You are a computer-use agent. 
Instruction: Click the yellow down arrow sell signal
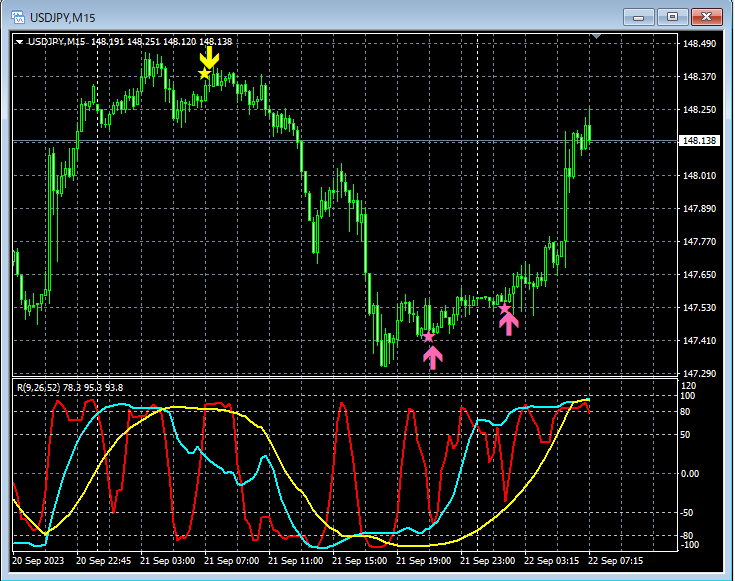point(209,57)
